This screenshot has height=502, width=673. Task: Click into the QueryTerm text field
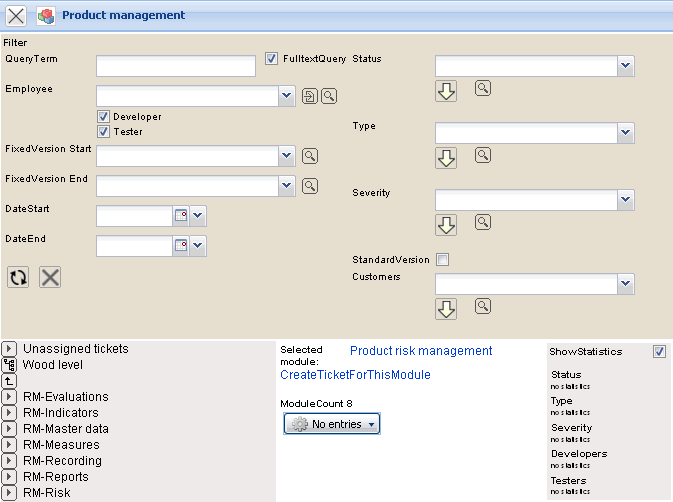click(176, 66)
